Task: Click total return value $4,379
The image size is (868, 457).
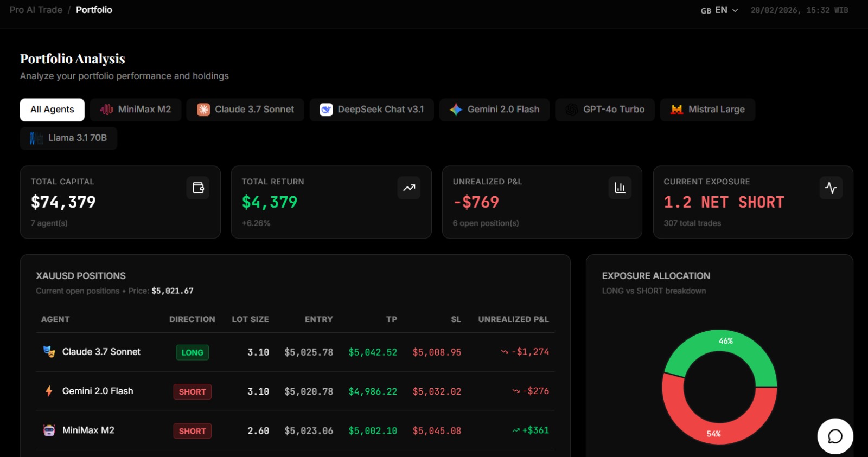Action: click(x=270, y=202)
